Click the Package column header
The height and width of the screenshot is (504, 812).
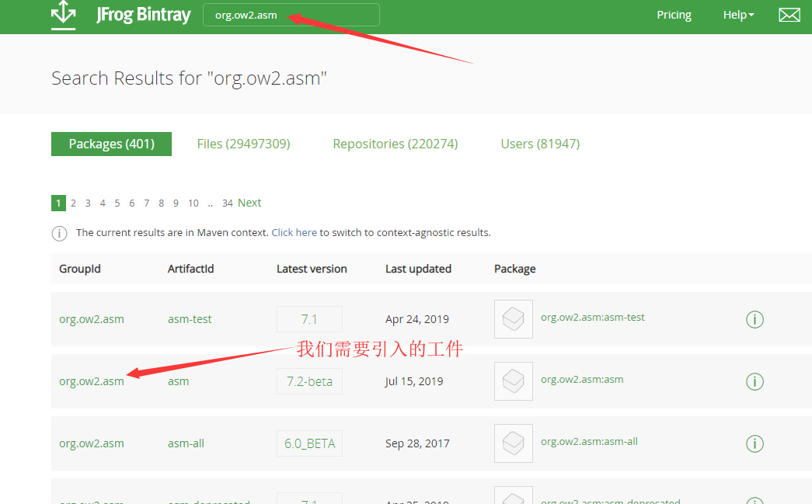(514, 269)
